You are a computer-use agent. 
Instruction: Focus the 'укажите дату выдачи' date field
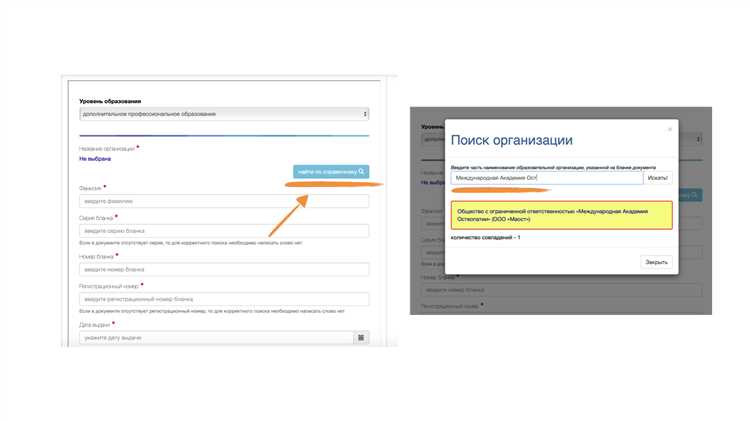(x=216, y=338)
